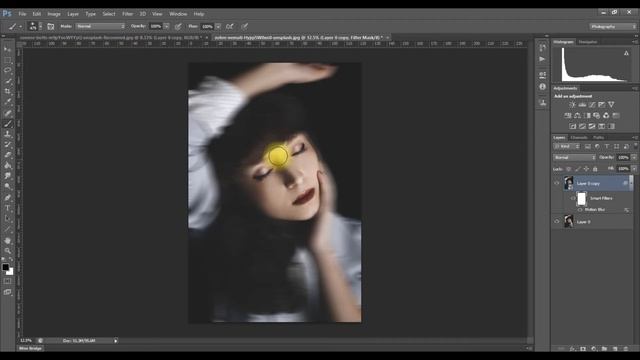The width and height of the screenshot is (640, 360).
Task: Open the File menu
Action: point(22,14)
